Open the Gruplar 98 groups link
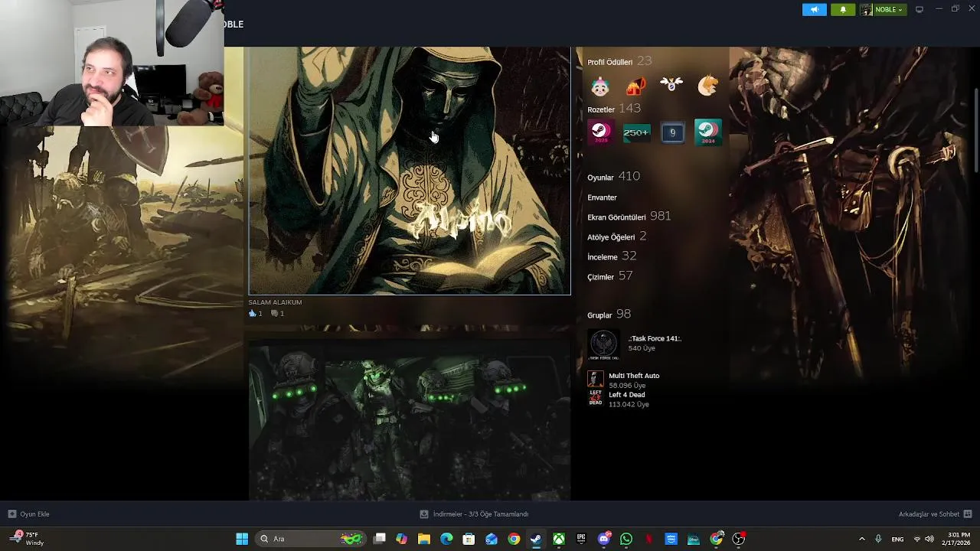Image resolution: width=980 pixels, height=551 pixels. coord(609,315)
